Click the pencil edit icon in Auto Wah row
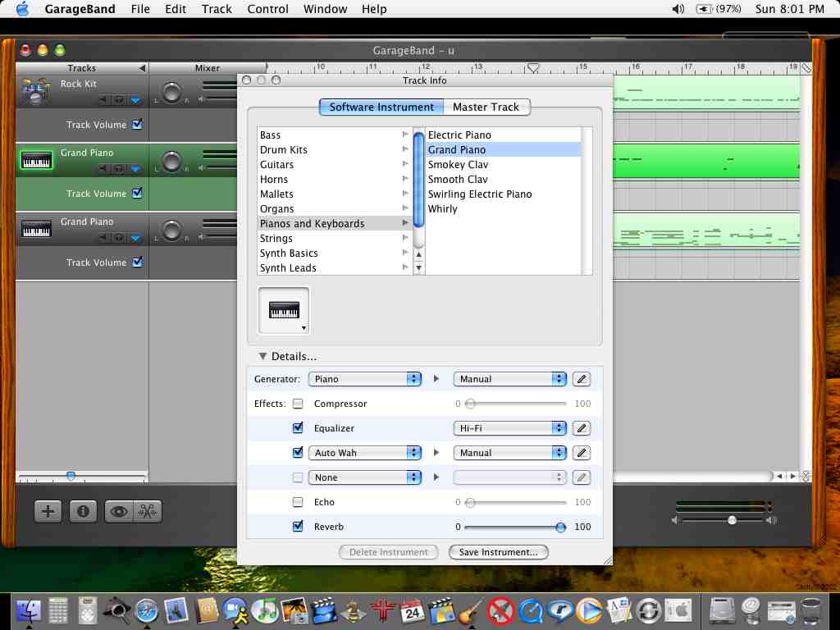The height and width of the screenshot is (630, 840). (582, 453)
